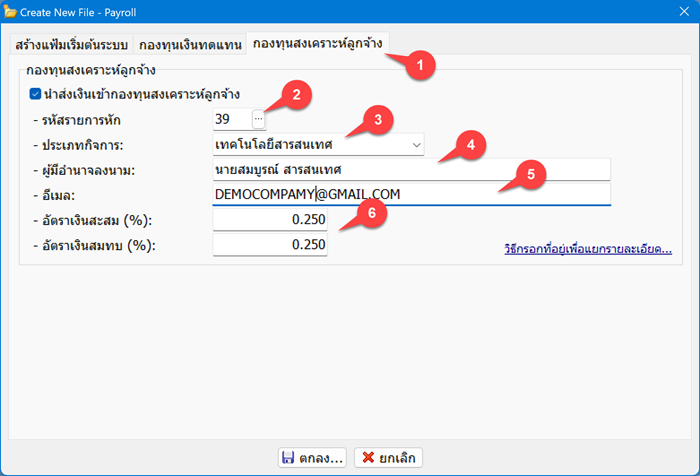Screen dimensions: 700x476
Task: Click the red numbered marker 1
Action: click(421, 63)
